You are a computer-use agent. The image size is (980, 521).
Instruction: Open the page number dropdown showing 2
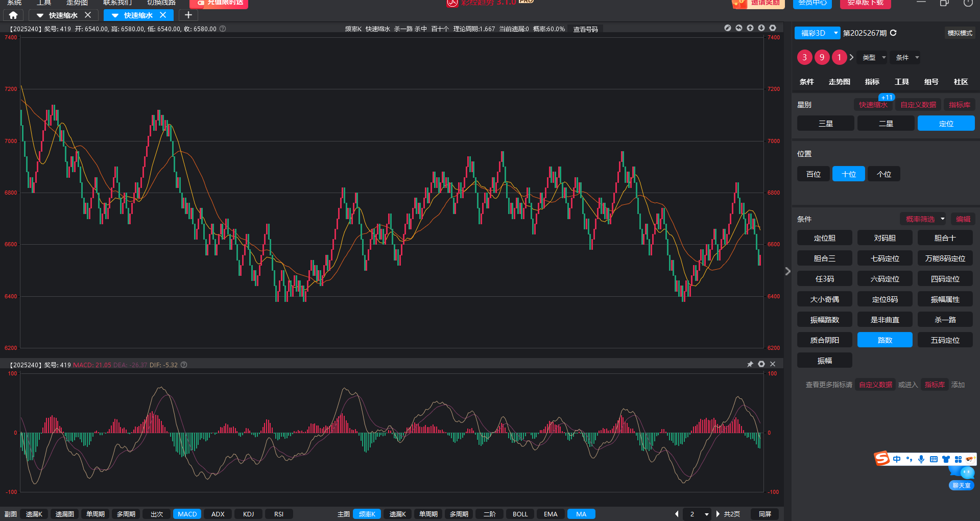click(x=698, y=514)
